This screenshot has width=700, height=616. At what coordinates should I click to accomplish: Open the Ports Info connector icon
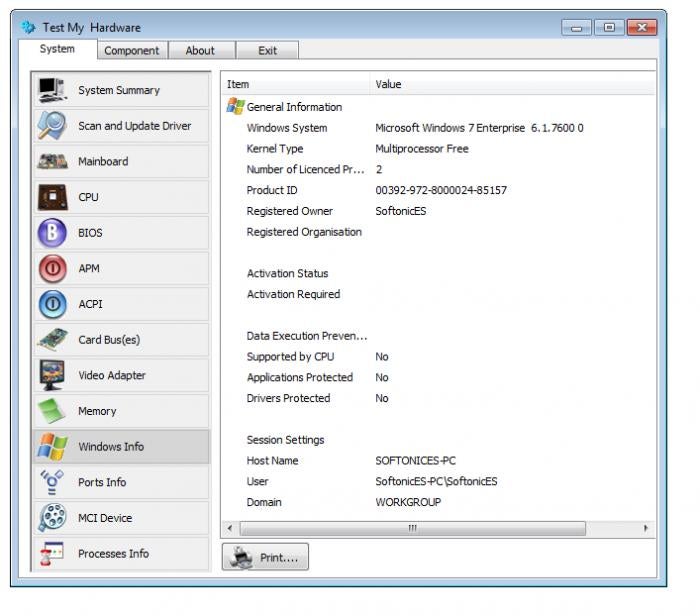tap(52, 483)
